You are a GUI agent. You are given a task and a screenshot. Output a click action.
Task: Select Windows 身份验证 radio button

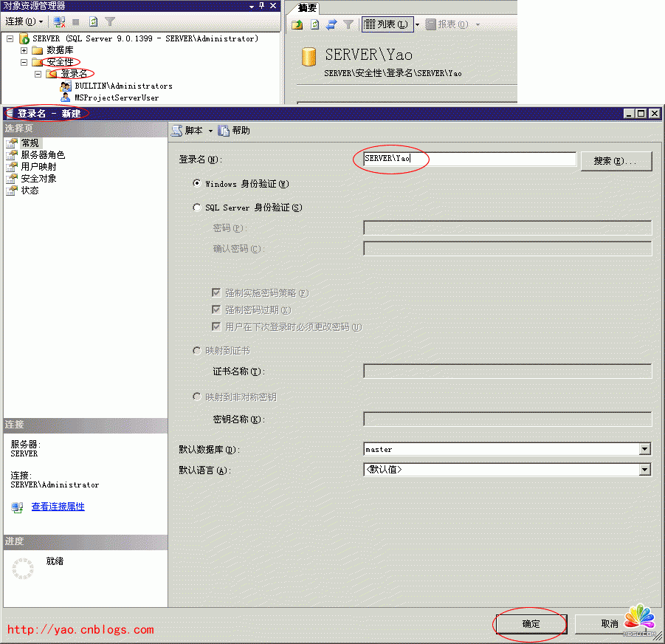196,183
